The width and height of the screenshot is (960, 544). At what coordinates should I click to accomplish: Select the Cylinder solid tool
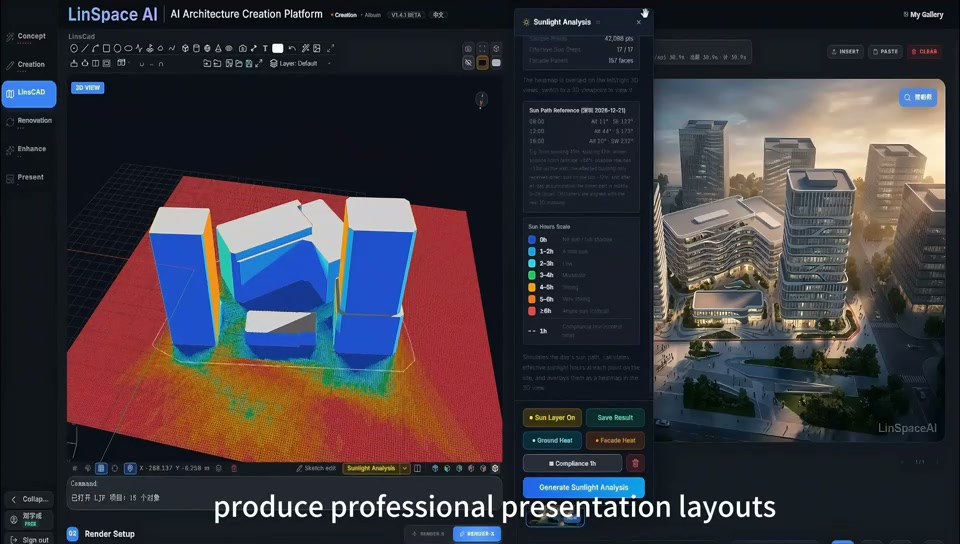[x=196, y=48]
